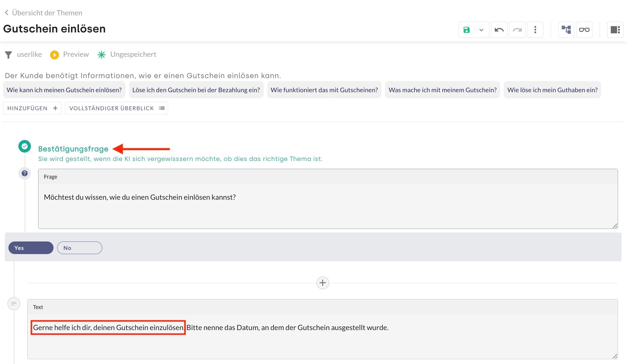Click the glasses preview icon

tap(584, 30)
